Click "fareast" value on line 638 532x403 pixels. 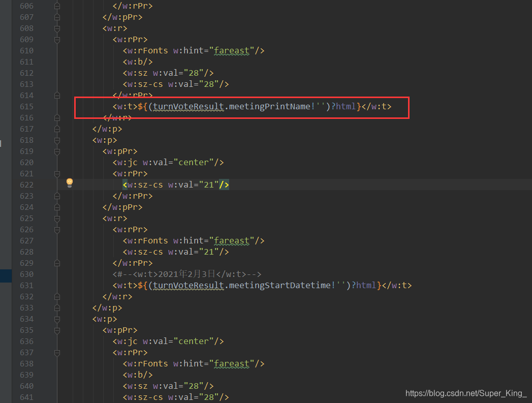point(232,364)
